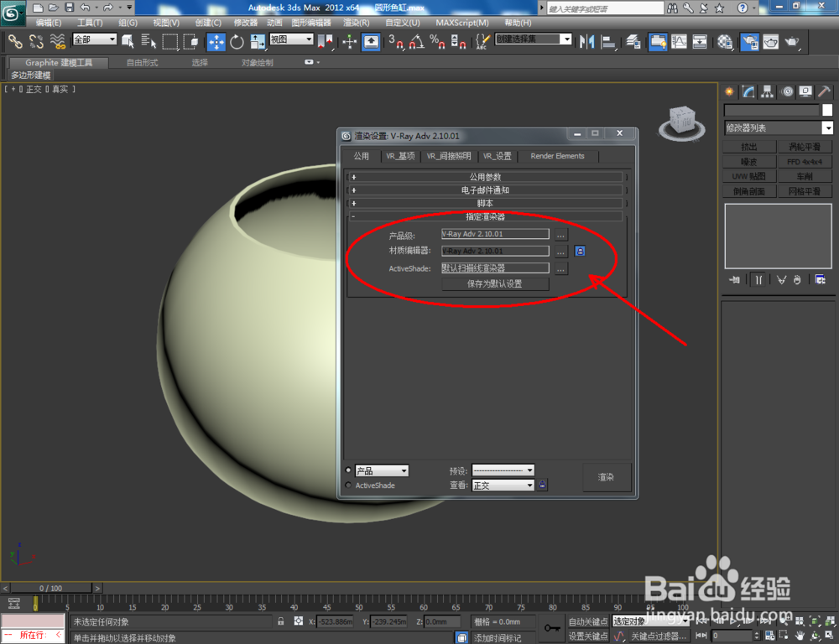Screen dimensions: 839x644
Task: Open the 全部 selection filter dropdown
Action: pyautogui.click(x=95, y=39)
